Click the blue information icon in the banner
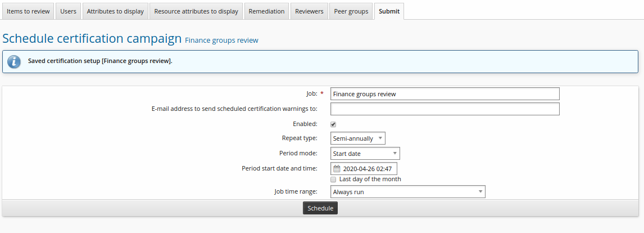Image resolution: width=644 pixels, height=233 pixels. (13, 61)
